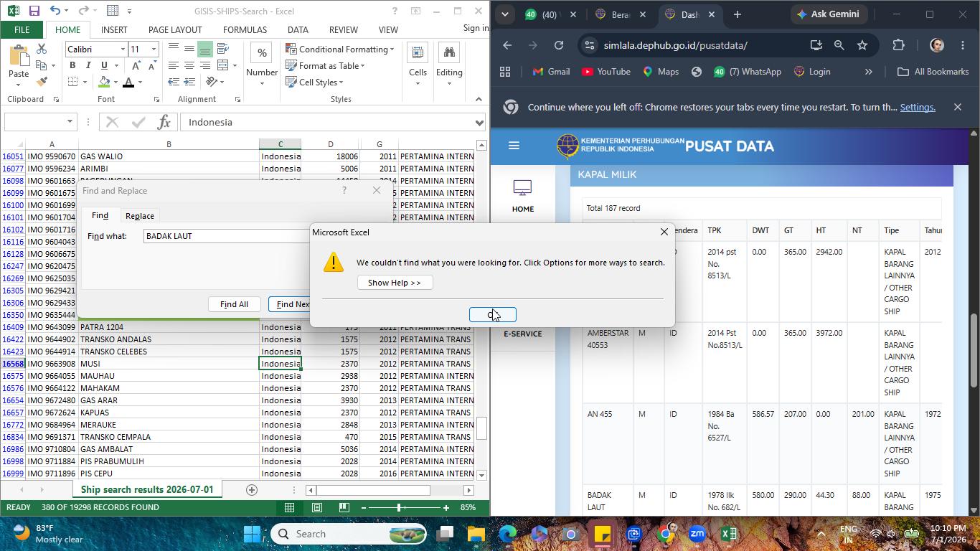Screen dimensions: 980x551
Task: Go back in Chrome
Action: 507,44
